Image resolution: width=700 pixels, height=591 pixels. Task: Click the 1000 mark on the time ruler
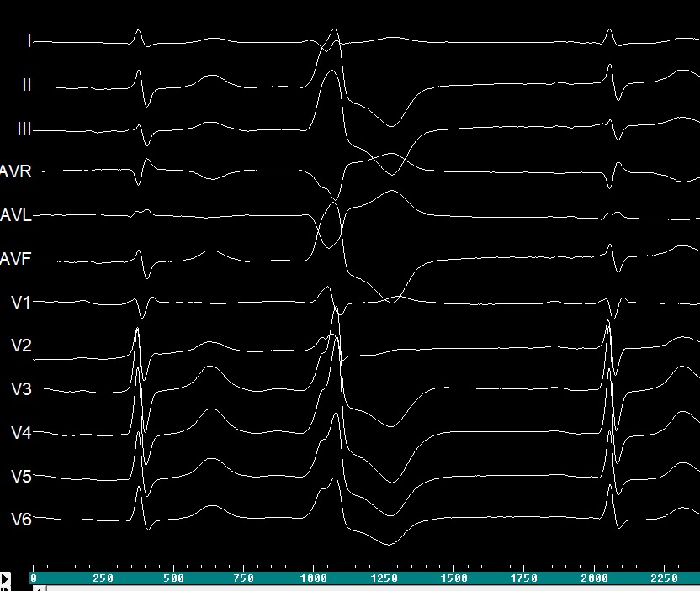(x=314, y=578)
